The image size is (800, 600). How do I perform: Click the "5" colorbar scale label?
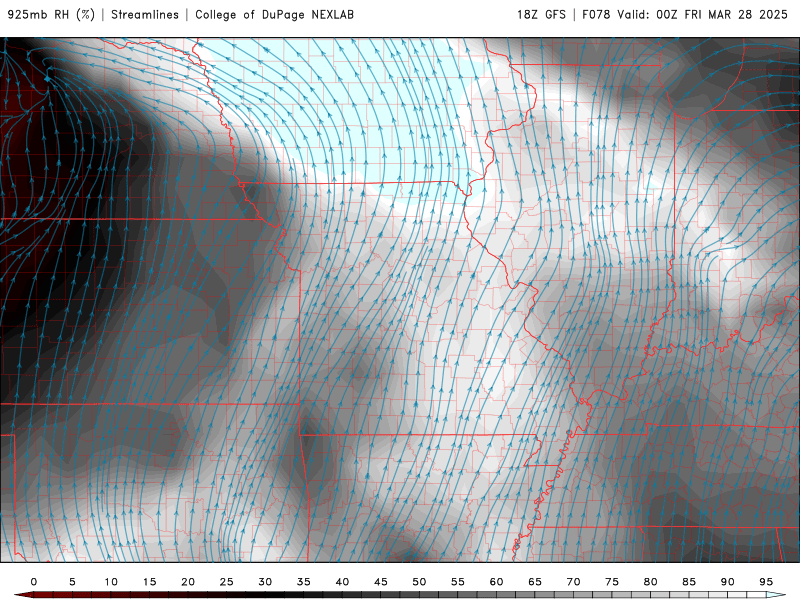(x=72, y=582)
